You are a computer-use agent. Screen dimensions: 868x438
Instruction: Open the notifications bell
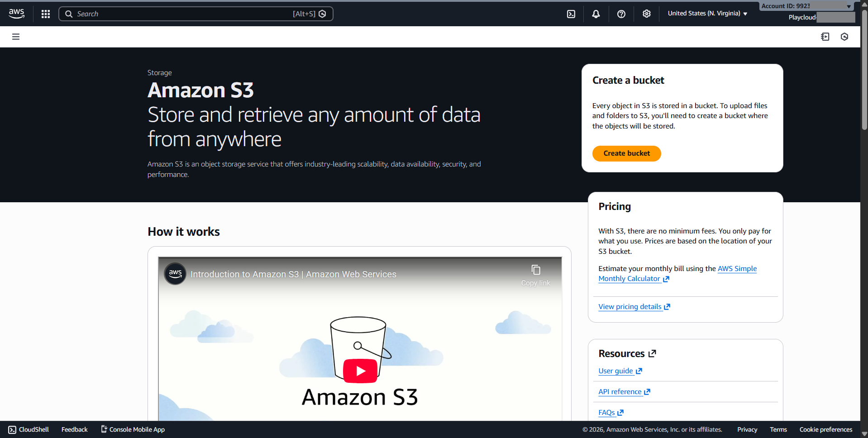point(596,14)
